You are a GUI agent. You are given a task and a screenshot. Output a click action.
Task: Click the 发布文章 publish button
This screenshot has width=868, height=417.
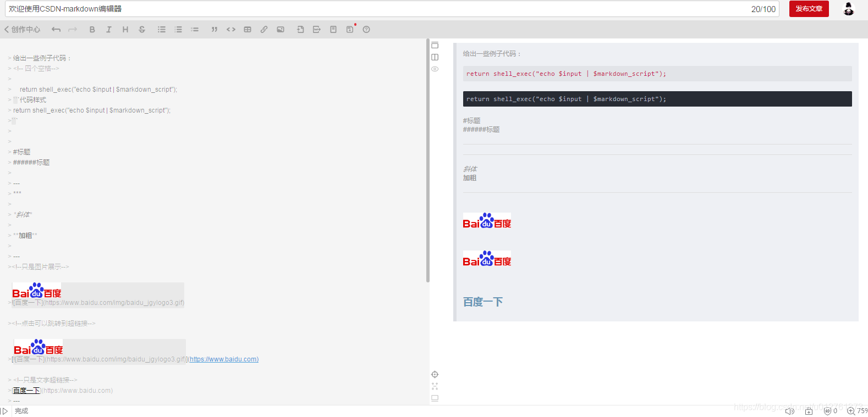[809, 9]
